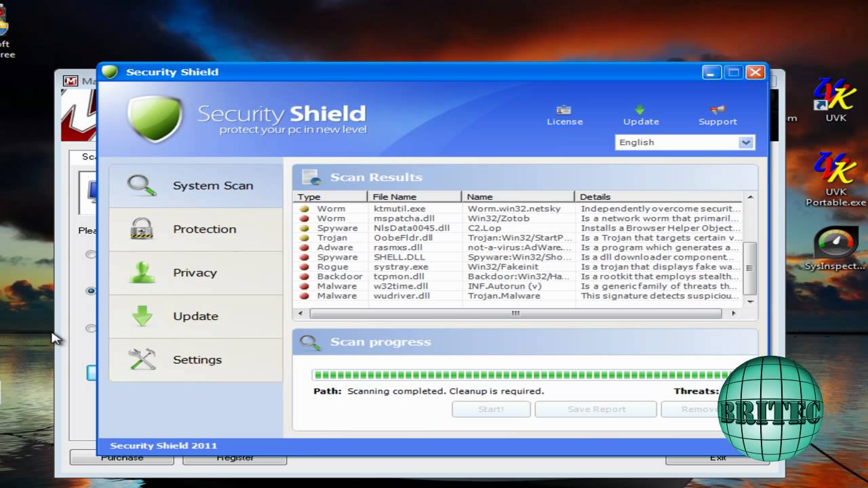Select the System Scan menu item
Image resolution: width=868 pixels, height=488 pixels.
196,185
